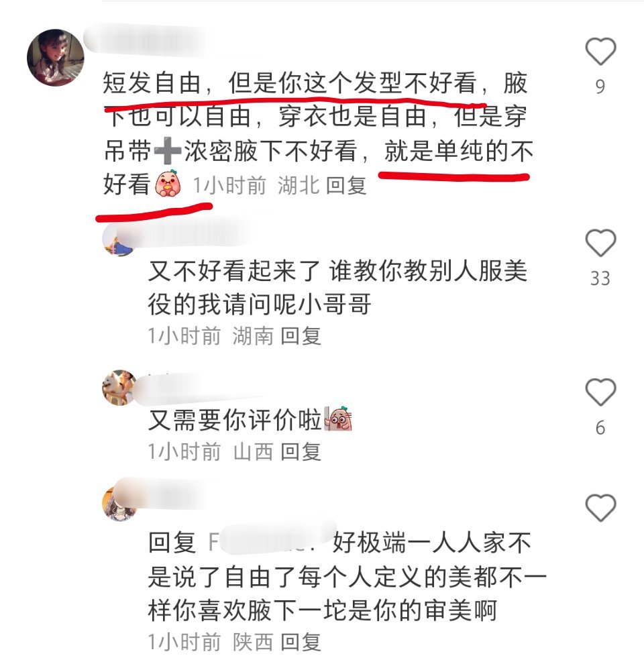Screen dimensions: 644x664
Task: Reply to the 山西 comment via 回复
Action: point(301,452)
